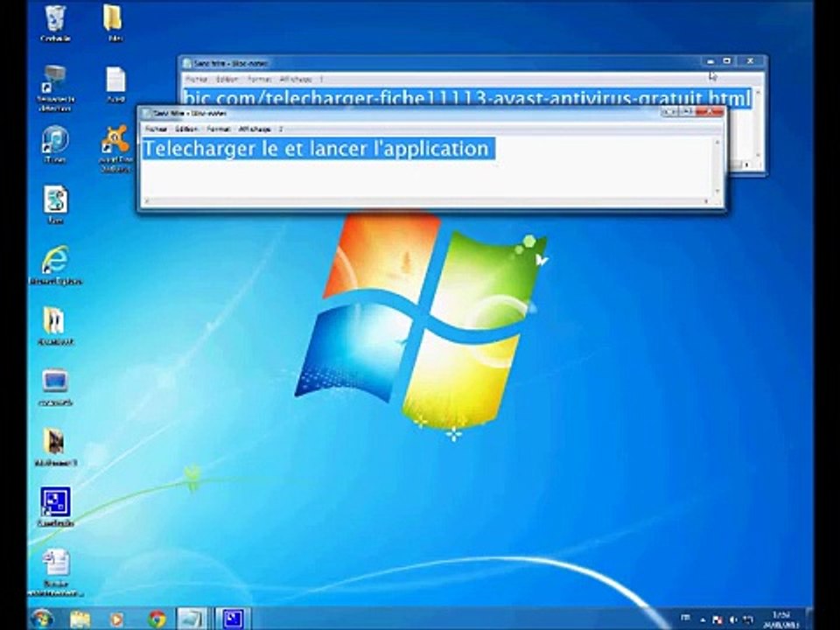Click front Notepad vertical scrollbar up arrow
Viewport: 840px width, 630px height.
[x=717, y=142]
